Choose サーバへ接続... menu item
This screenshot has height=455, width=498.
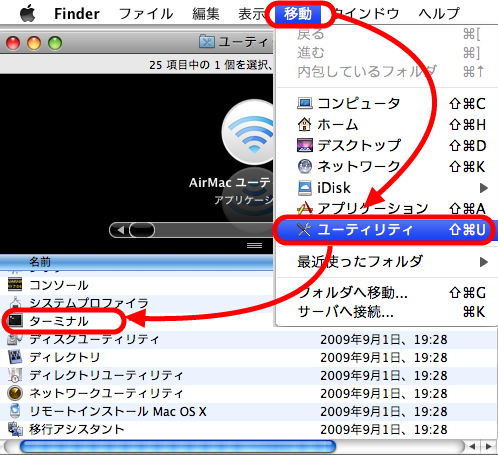click(x=387, y=312)
